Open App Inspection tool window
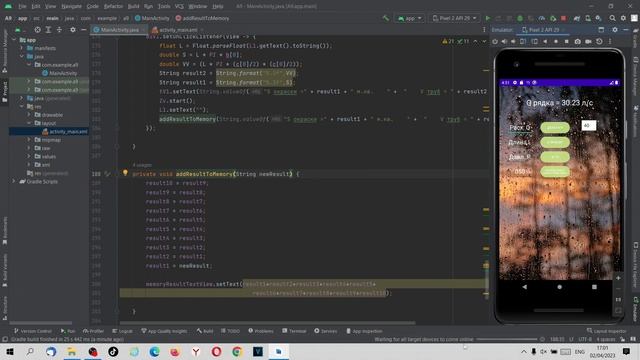The height and width of the screenshot is (360, 640). [x=364, y=331]
